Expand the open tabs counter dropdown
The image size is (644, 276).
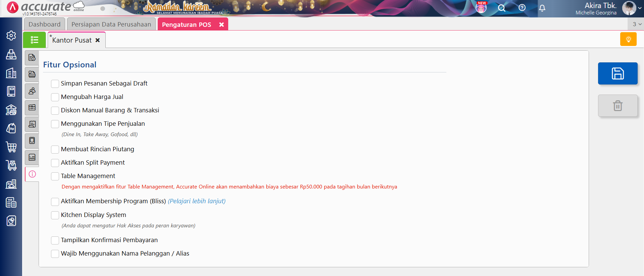pos(637,24)
